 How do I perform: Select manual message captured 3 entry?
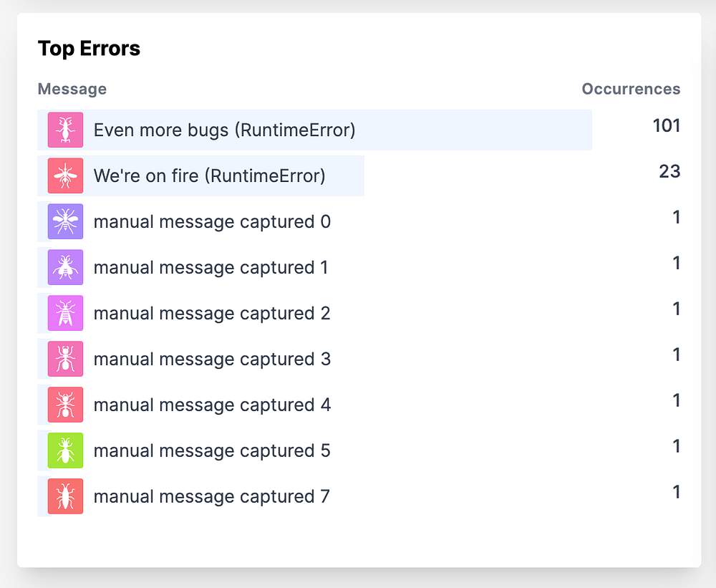coord(212,360)
